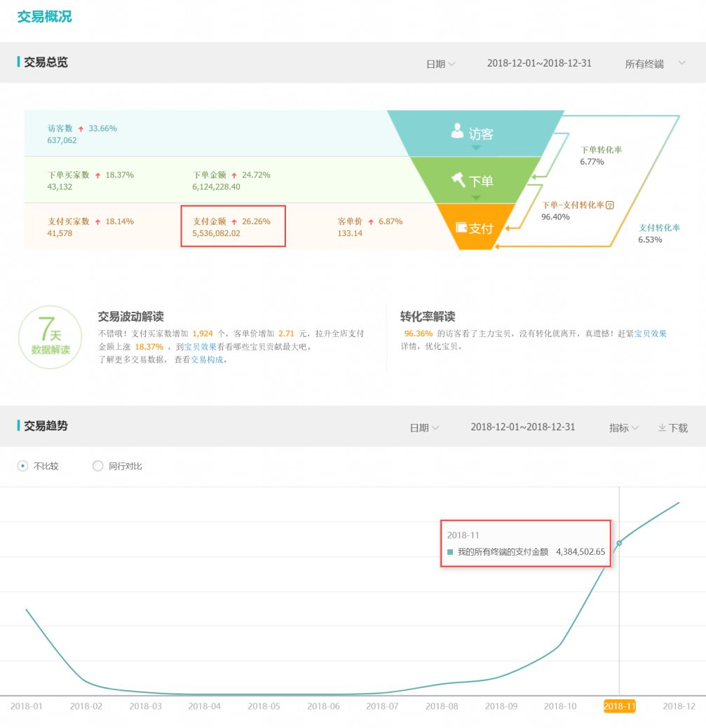Click the highlighted 支付金额 value box
The image size is (706, 728).
(233, 226)
